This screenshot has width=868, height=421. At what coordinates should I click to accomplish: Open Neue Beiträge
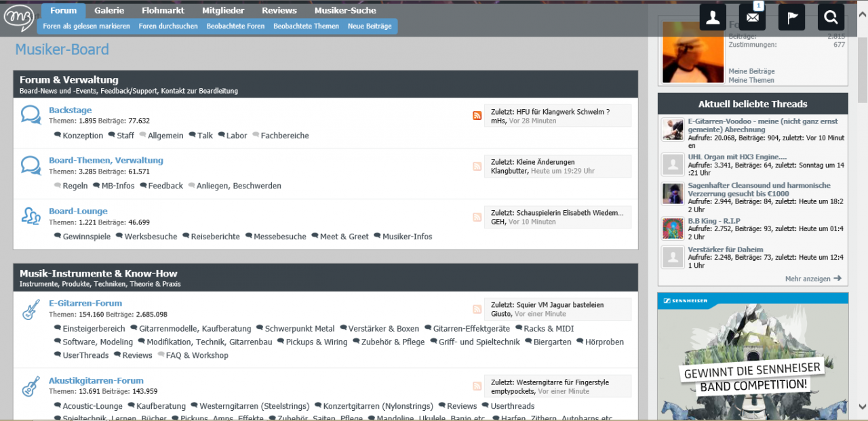[370, 26]
